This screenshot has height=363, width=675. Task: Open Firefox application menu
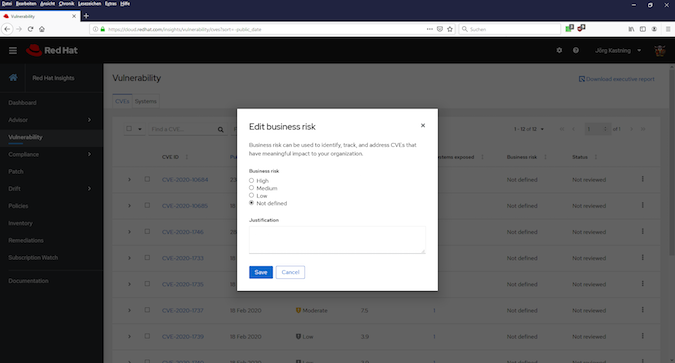(668, 29)
